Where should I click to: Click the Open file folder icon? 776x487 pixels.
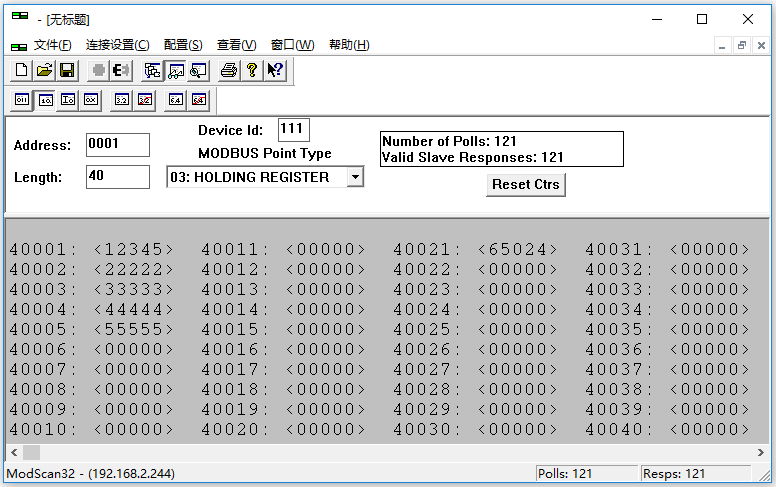[x=44, y=70]
